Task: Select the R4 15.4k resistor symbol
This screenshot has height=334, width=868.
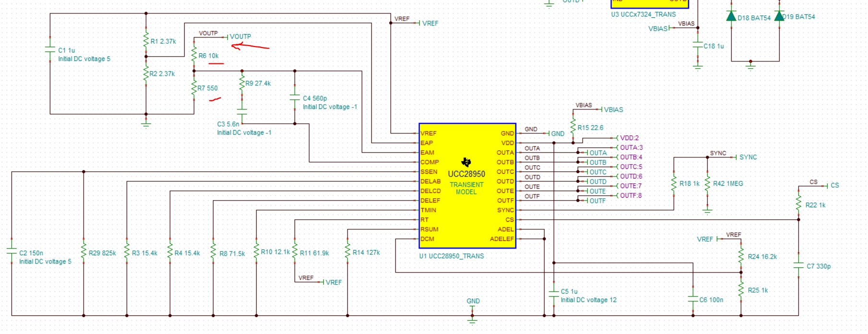Action: (170, 251)
